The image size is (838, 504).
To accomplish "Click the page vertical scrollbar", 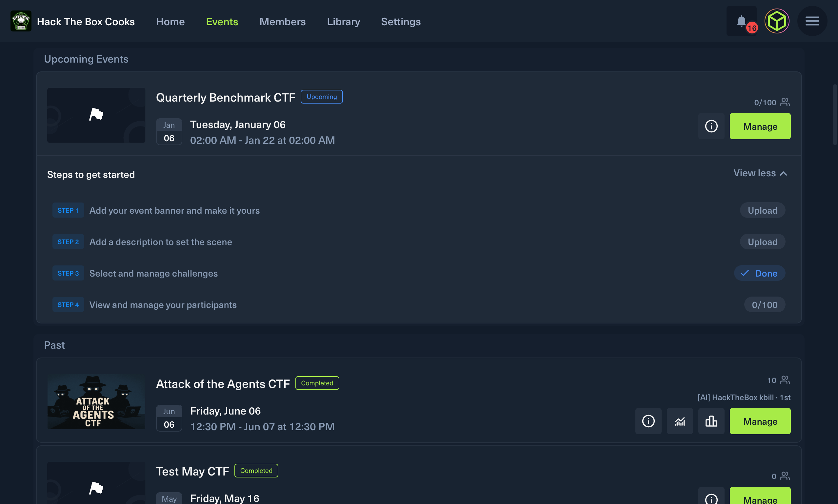I will click(835, 115).
